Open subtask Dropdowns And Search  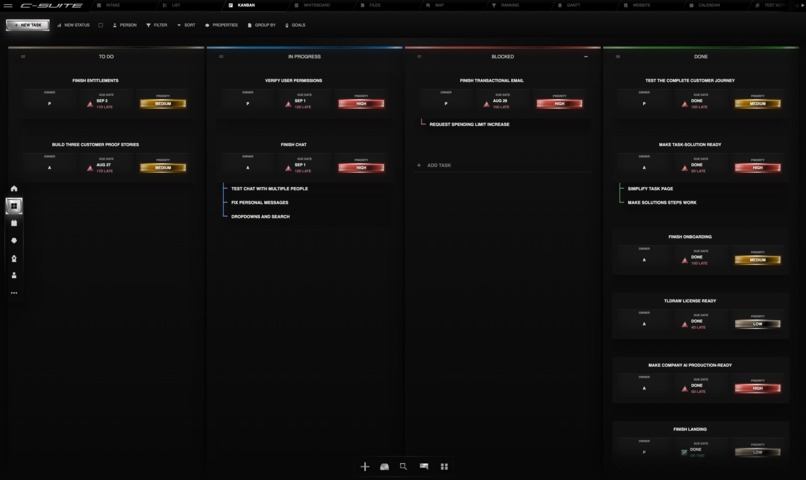260,217
